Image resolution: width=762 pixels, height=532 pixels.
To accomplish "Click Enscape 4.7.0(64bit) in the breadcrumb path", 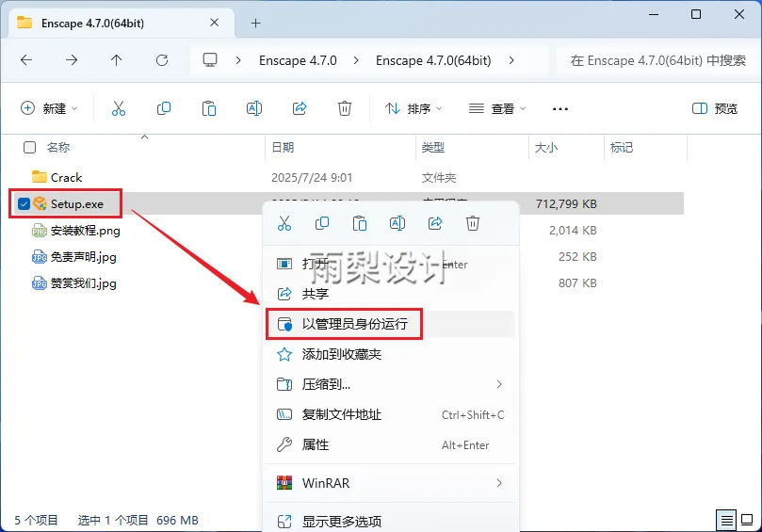I will click(433, 60).
